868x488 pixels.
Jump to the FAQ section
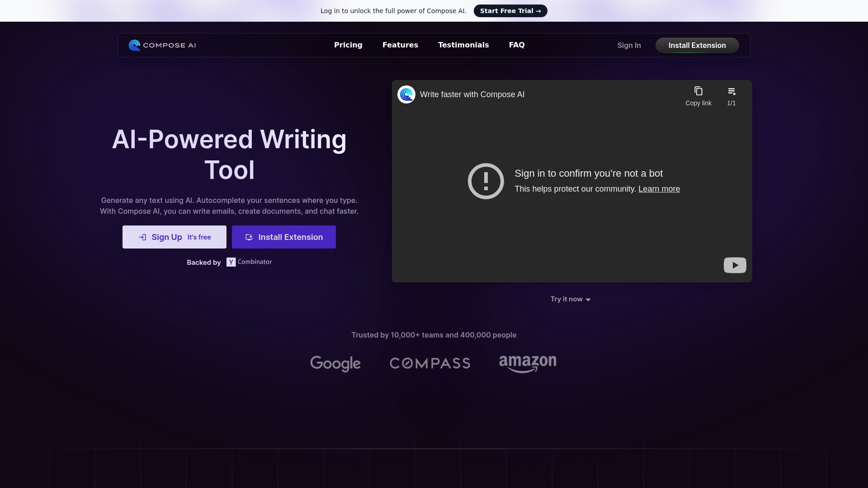pos(516,45)
